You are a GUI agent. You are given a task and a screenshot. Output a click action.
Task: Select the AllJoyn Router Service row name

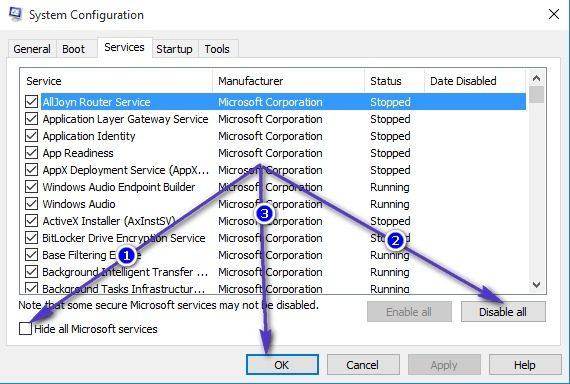pyautogui.click(x=96, y=102)
